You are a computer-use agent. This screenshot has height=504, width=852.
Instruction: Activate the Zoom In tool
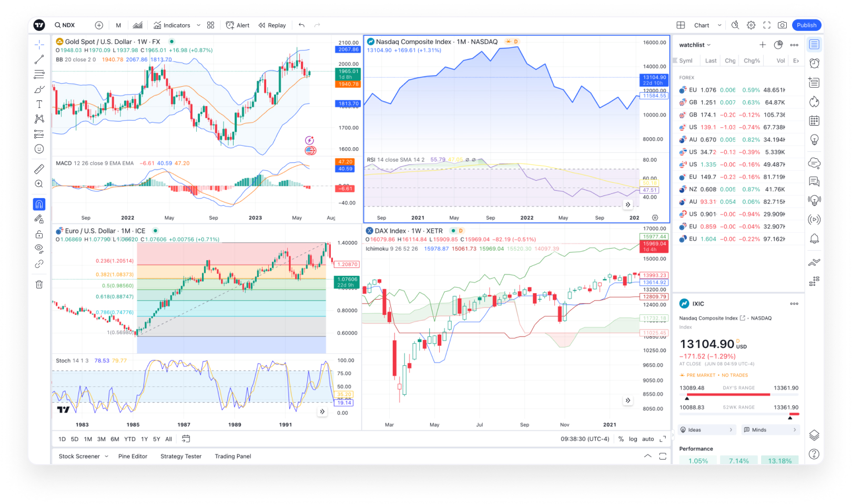38,184
